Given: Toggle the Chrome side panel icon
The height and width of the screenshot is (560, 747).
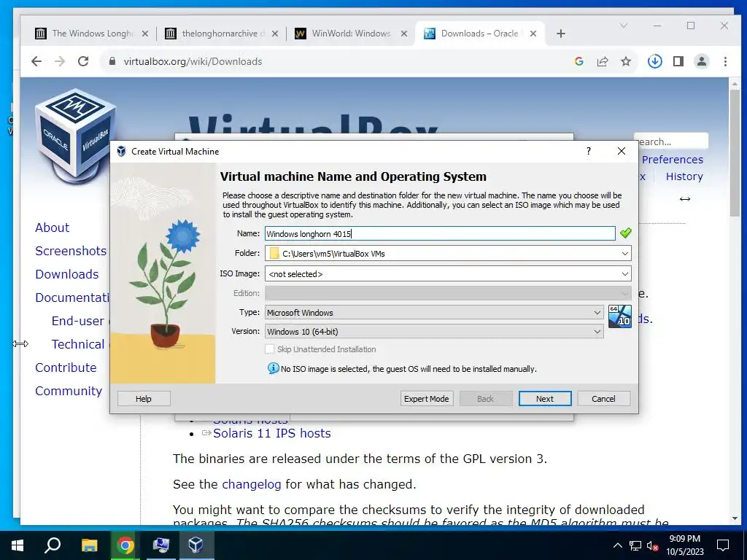Looking at the screenshot, I should pos(678,61).
